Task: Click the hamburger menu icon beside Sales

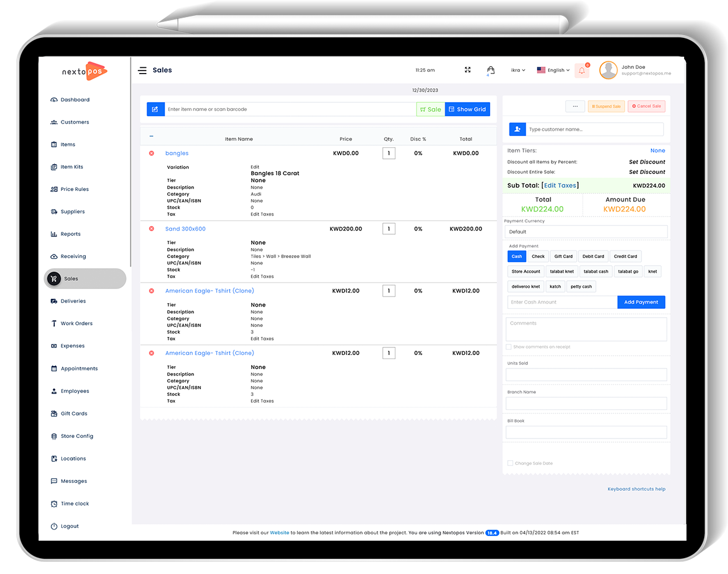Action: click(x=142, y=71)
